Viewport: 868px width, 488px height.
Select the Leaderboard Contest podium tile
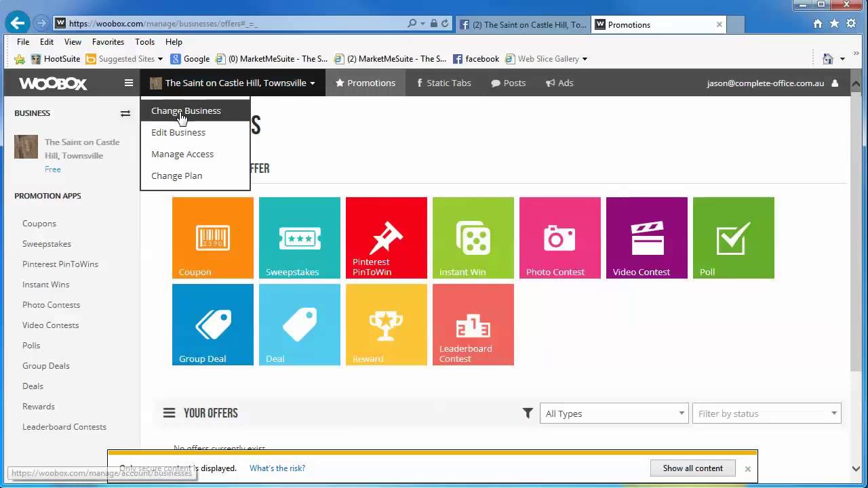click(473, 325)
